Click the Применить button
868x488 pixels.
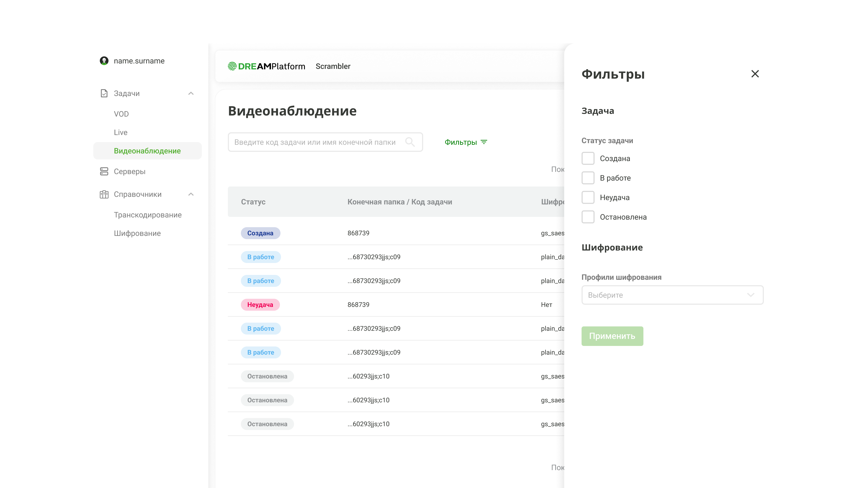(612, 336)
